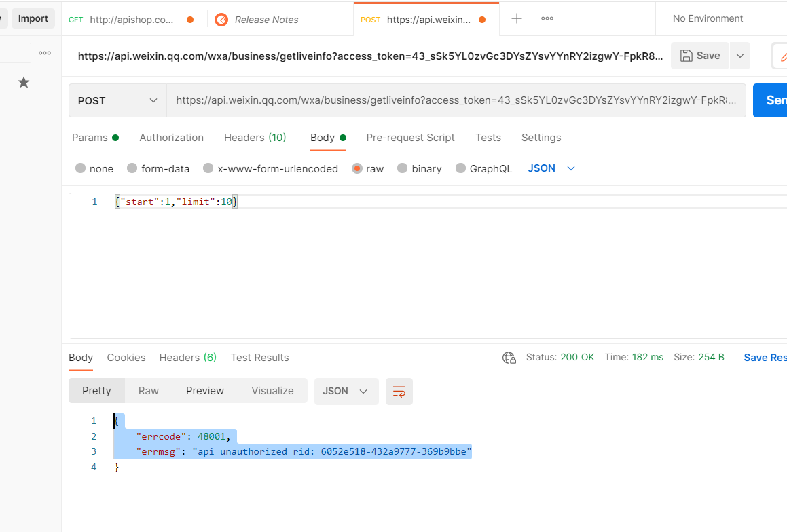
Task: Click the Time 182 ms value
Action: (648, 357)
